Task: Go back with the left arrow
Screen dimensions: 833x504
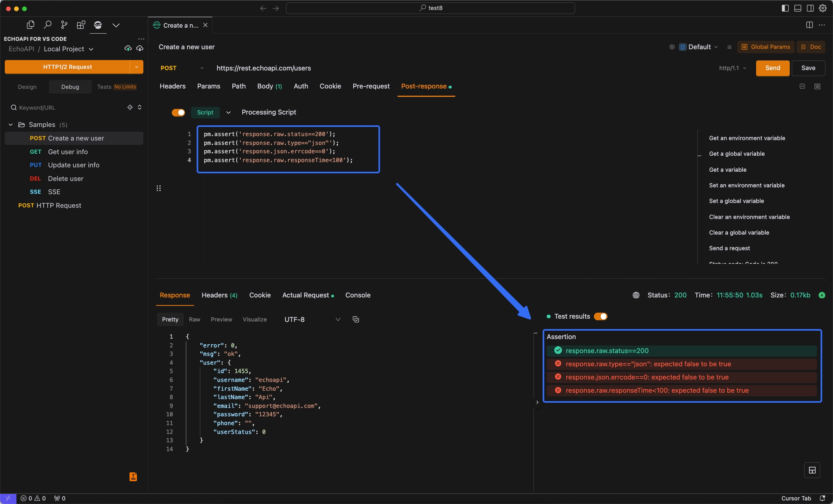Action: 263,8
